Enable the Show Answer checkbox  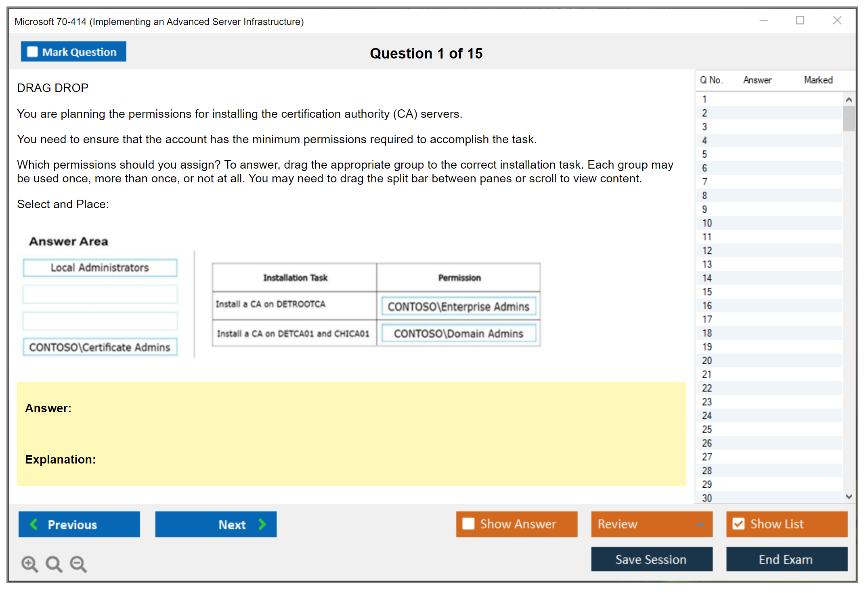pyautogui.click(x=468, y=524)
